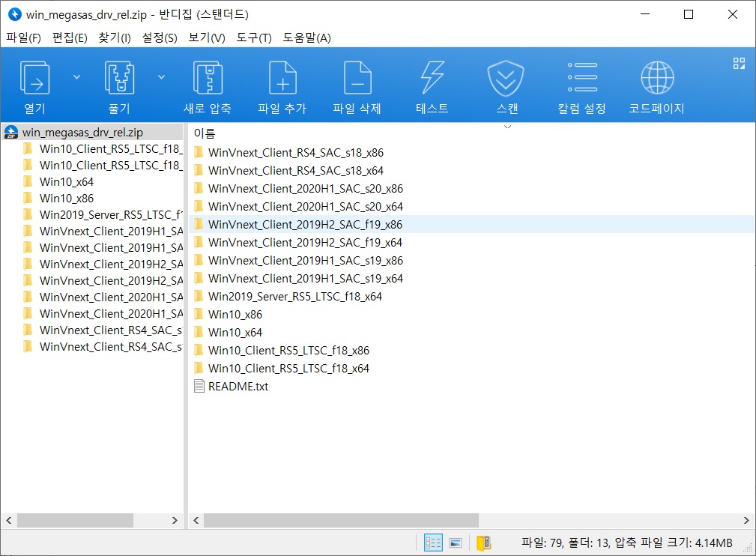Click the 열기 (Open) toolbar icon
The width and height of the screenshot is (756, 556).
(x=34, y=78)
